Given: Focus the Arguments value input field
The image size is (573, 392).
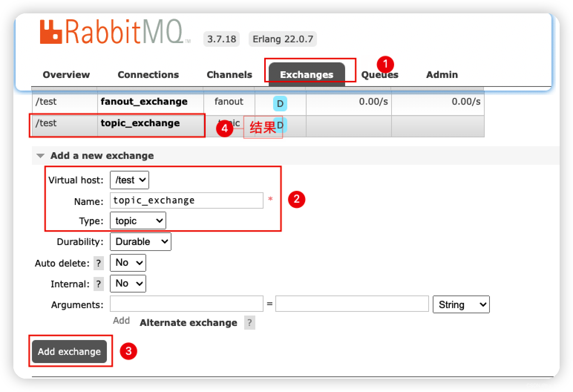Looking at the screenshot, I should [352, 304].
